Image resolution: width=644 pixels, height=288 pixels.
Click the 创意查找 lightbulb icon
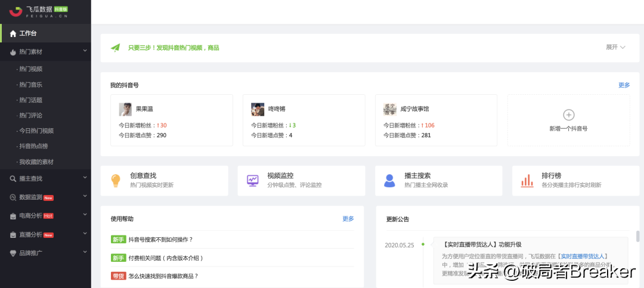116,181
